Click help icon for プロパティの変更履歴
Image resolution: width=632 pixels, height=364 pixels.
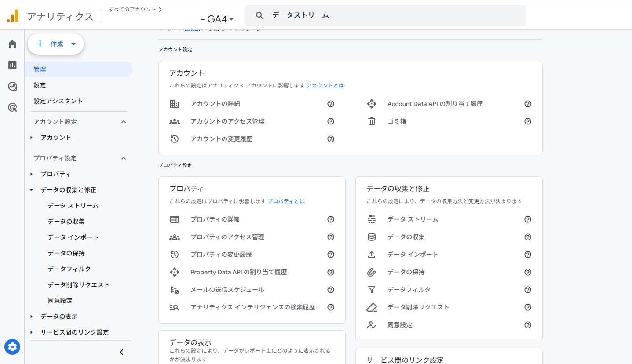[x=331, y=255]
